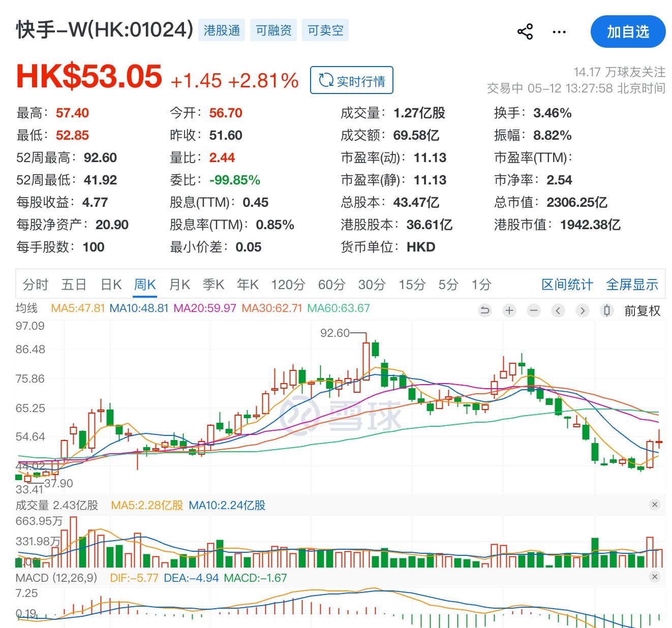672x628 pixels.
Task: Open the 60分 chart tab
Action: click(x=331, y=285)
